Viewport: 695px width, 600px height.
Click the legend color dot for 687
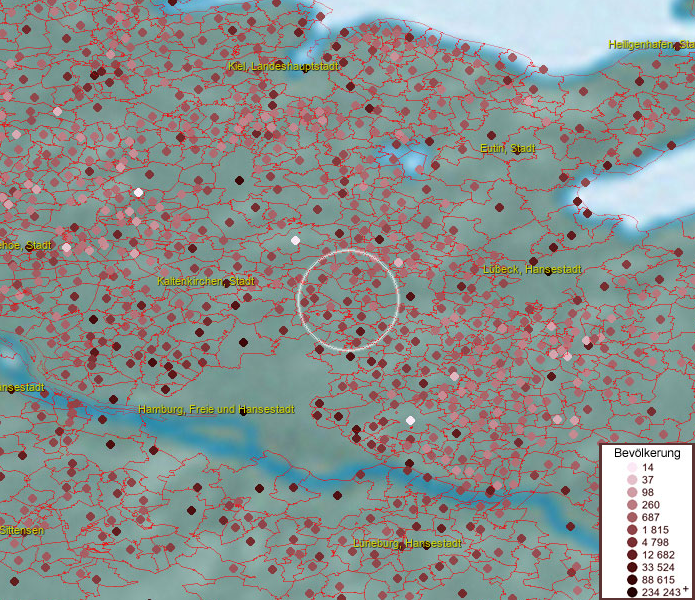click(632, 517)
